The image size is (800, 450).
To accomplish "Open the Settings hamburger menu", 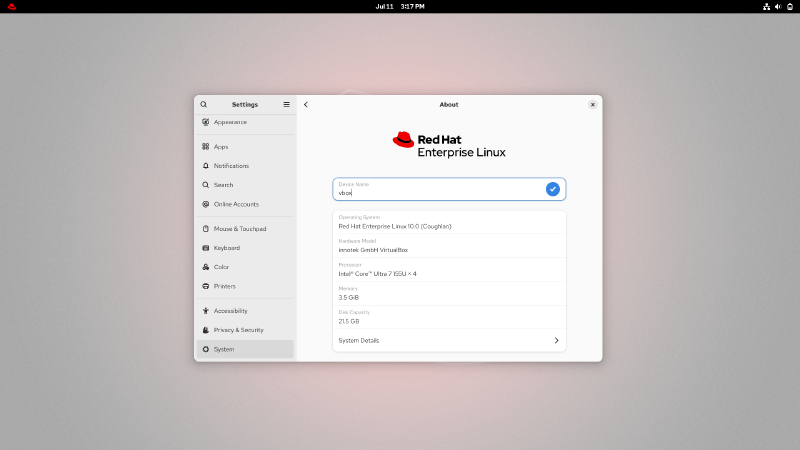I will pos(286,104).
